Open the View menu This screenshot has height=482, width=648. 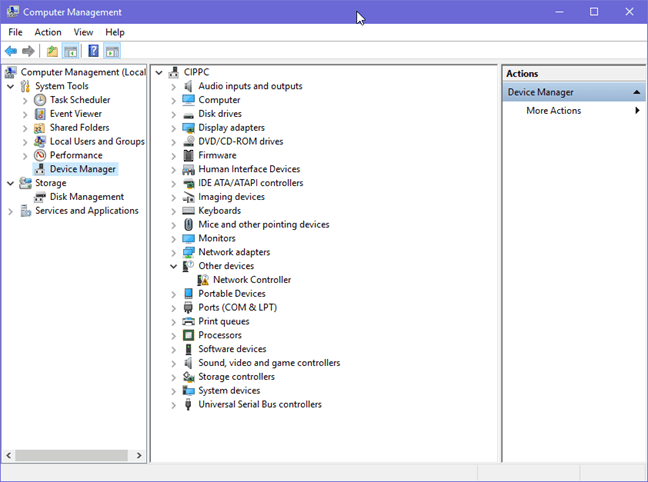(83, 32)
